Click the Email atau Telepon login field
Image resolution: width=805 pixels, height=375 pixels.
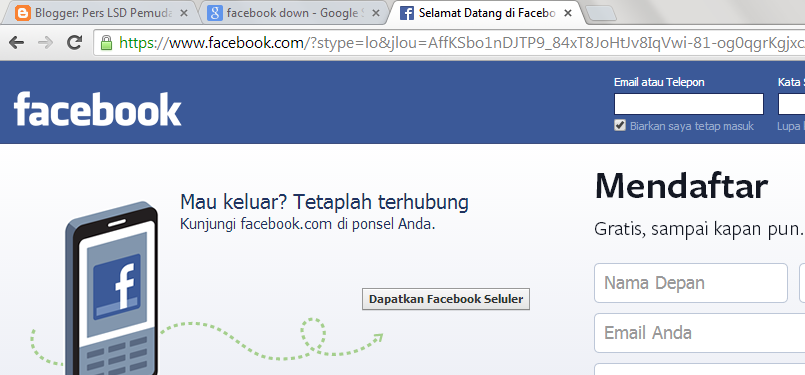click(688, 104)
